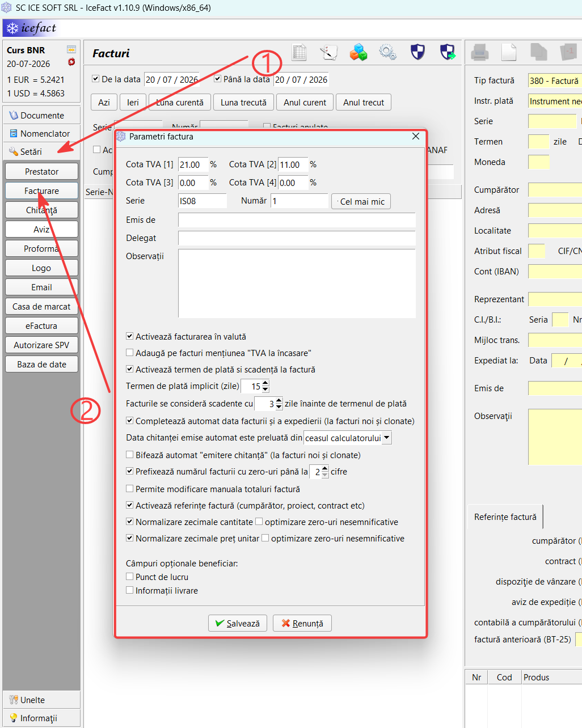The height and width of the screenshot is (728, 582).
Task: Open the Documente sidebar section
Action: pos(41,115)
